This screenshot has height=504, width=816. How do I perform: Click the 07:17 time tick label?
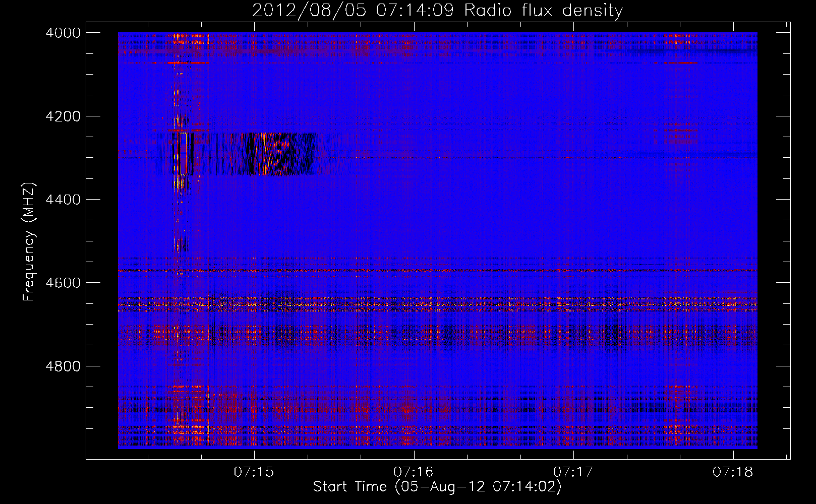573,472
